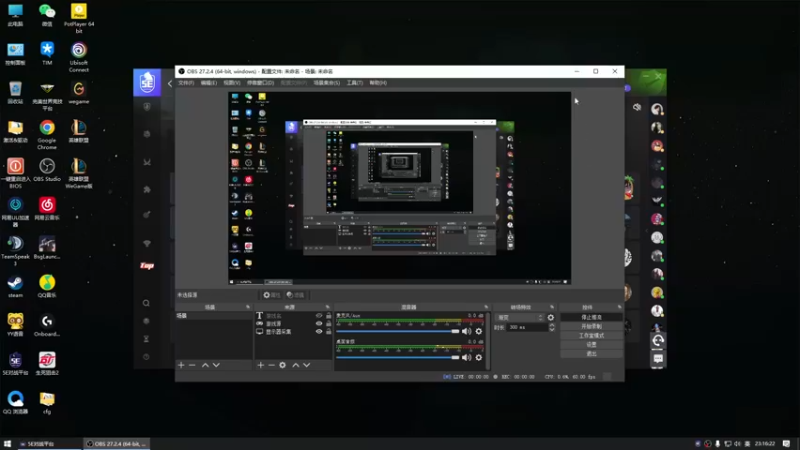Open 帮助(H) menu
800x450 pixels.
(378, 83)
